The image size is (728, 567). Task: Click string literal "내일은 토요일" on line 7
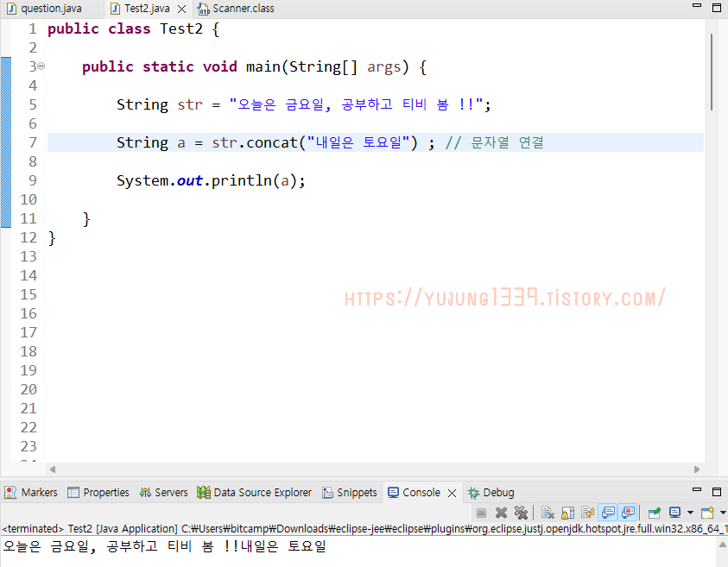[358, 142]
